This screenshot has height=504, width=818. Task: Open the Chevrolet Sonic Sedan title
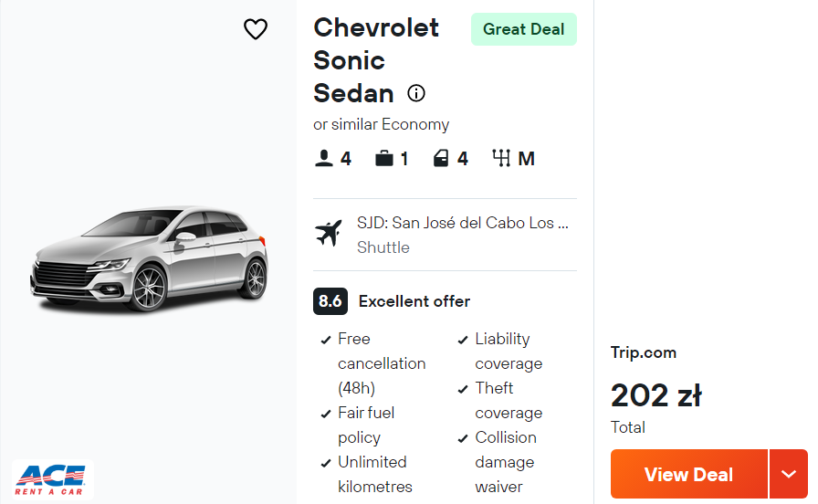(375, 60)
